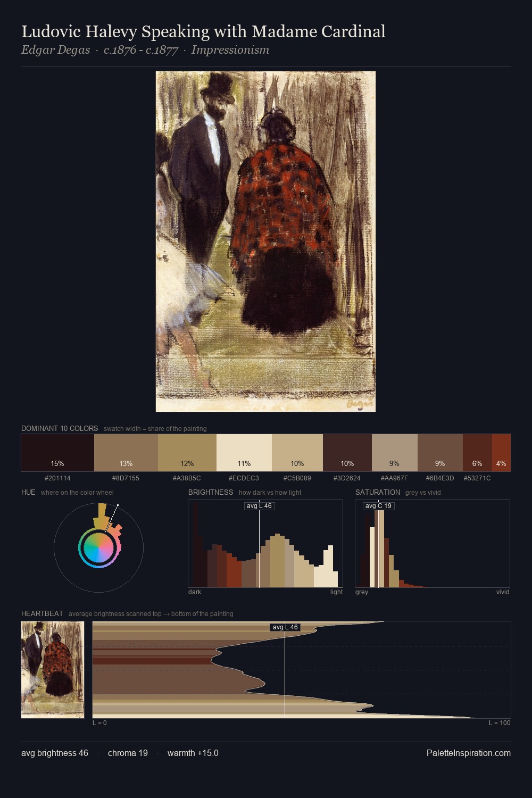Click the 'avg C 19' label in Saturation chart

378,506
